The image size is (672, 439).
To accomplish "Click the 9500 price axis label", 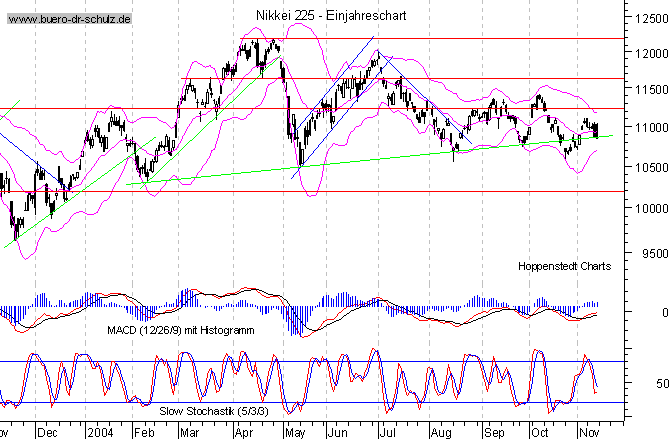I will (650, 253).
